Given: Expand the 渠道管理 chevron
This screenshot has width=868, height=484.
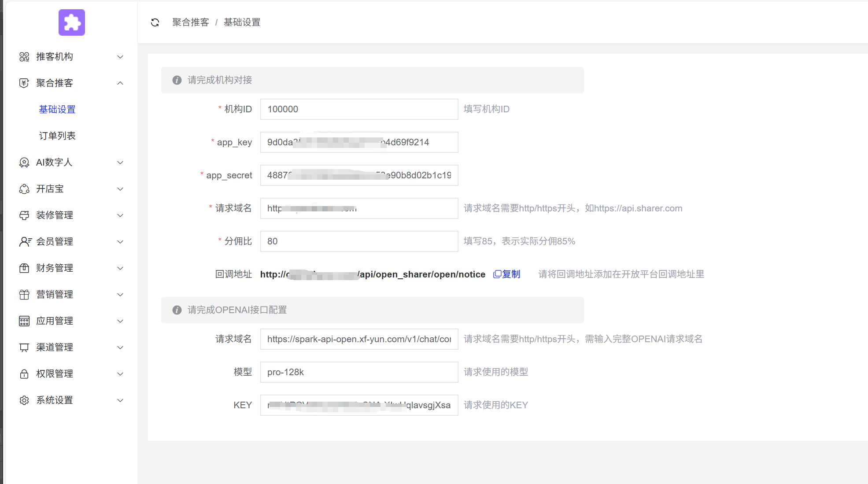Looking at the screenshot, I should click(x=120, y=347).
